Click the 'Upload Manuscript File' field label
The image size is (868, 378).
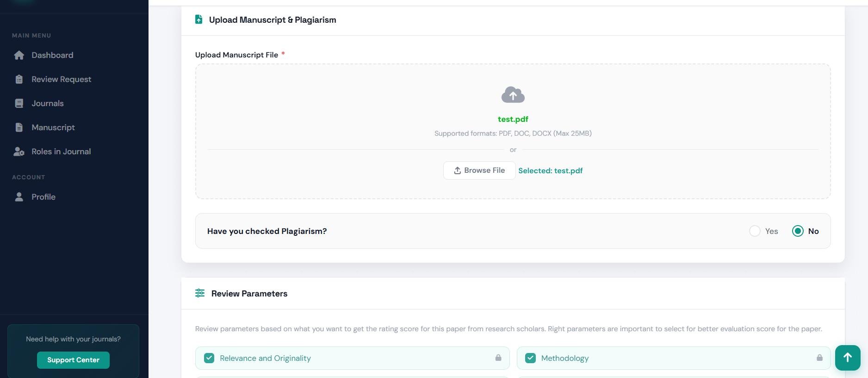click(x=236, y=55)
